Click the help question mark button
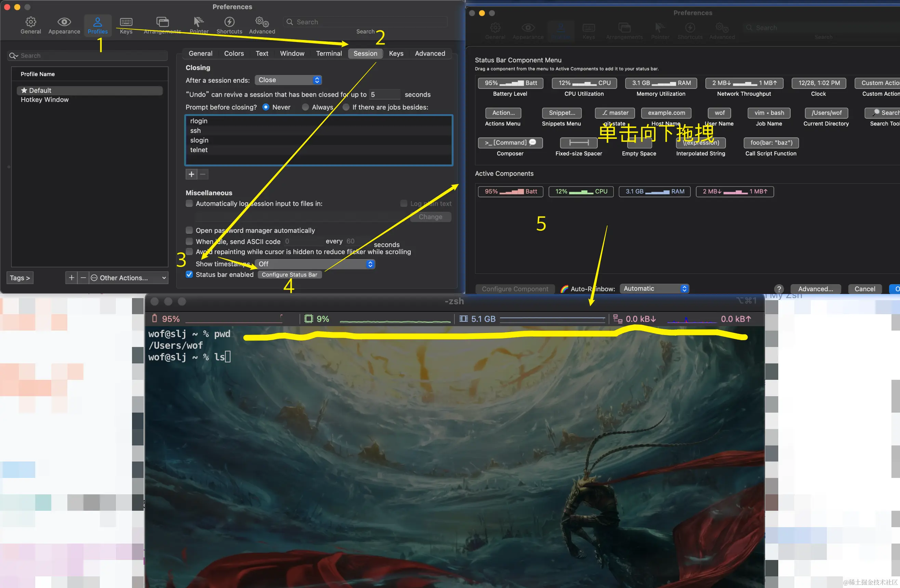This screenshot has height=588, width=900. click(779, 289)
